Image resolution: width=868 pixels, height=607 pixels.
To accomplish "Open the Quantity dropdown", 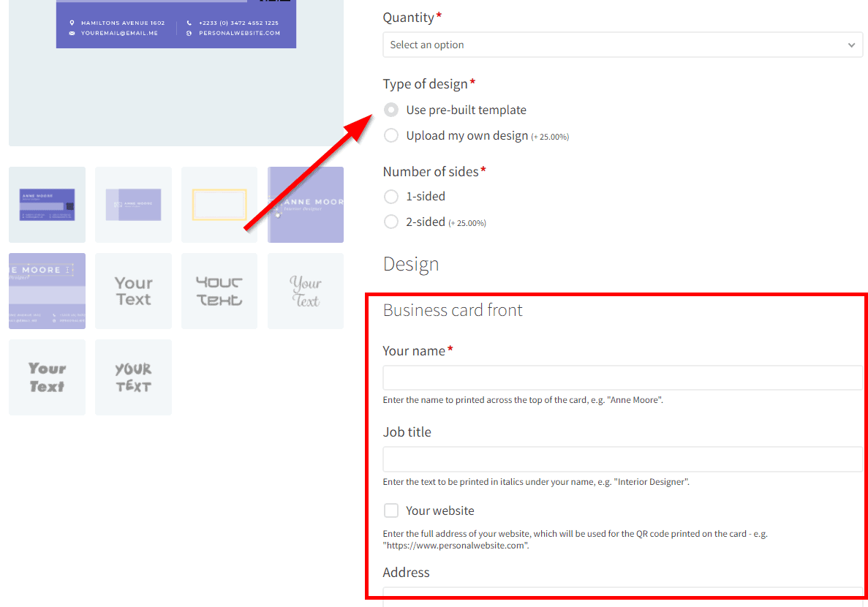I will pos(622,45).
